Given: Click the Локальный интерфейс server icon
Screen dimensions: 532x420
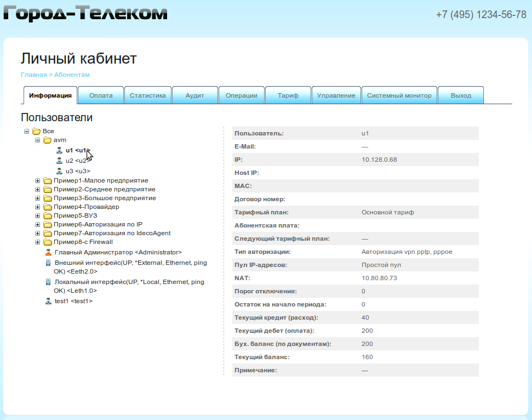Looking at the screenshot, I should tap(48, 282).
